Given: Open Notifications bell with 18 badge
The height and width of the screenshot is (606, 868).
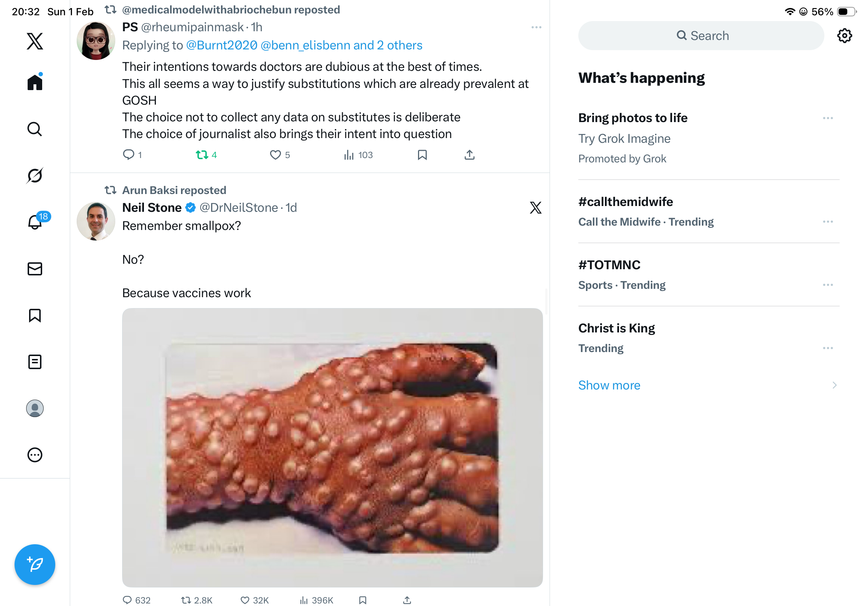Looking at the screenshot, I should pos(35,222).
